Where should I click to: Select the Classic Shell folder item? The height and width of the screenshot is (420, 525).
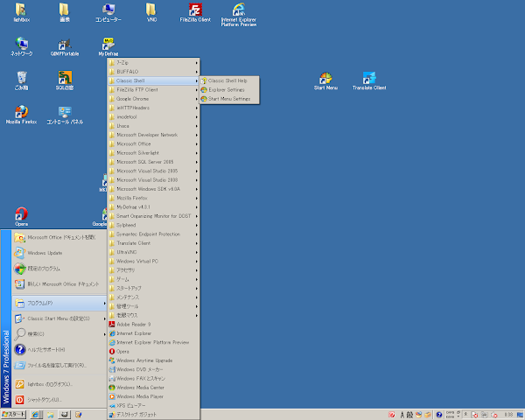coord(154,80)
